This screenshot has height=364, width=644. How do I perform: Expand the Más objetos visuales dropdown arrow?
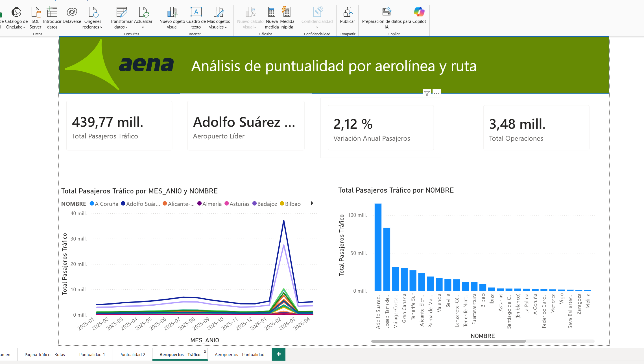(x=226, y=27)
